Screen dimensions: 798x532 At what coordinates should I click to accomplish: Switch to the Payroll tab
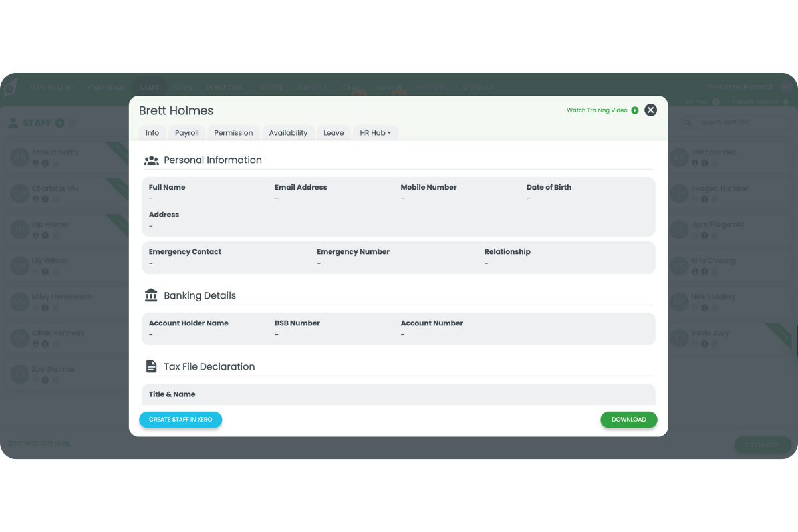[x=187, y=132]
